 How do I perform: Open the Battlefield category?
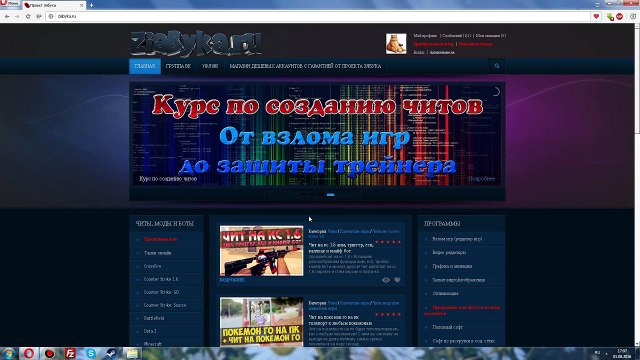click(154, 318)
